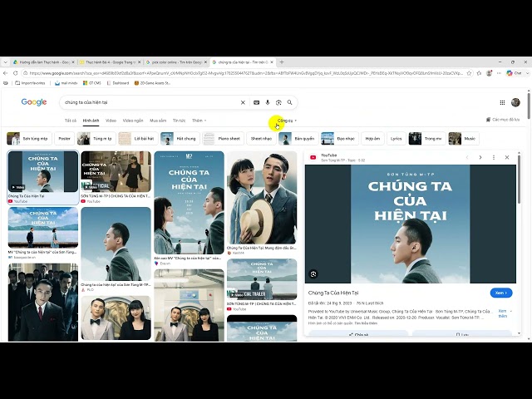The width and height of the screenshot is (532, 399).
Task: Open browser settings and more menu
Action: pos(499,73)
